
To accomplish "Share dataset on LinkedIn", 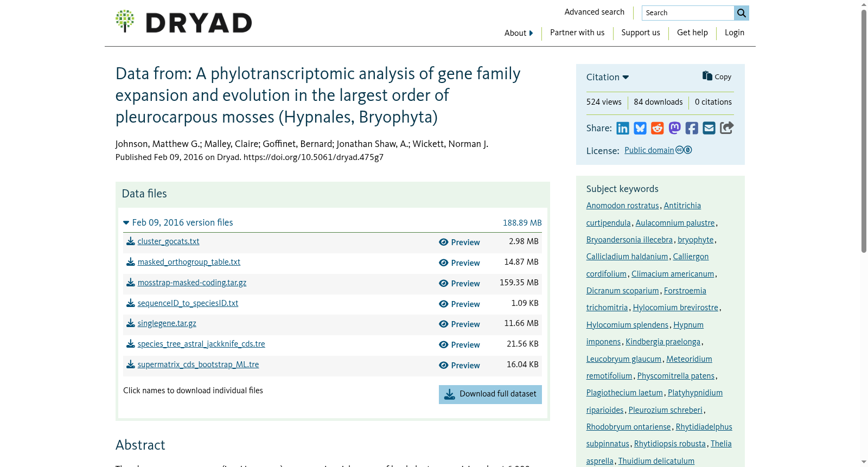I will tap(623, 128).
